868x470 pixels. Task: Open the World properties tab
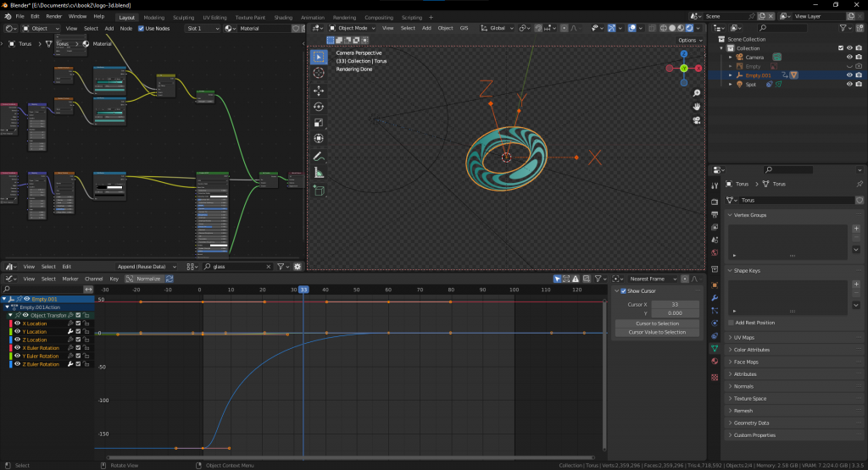(x=715, y=252)
